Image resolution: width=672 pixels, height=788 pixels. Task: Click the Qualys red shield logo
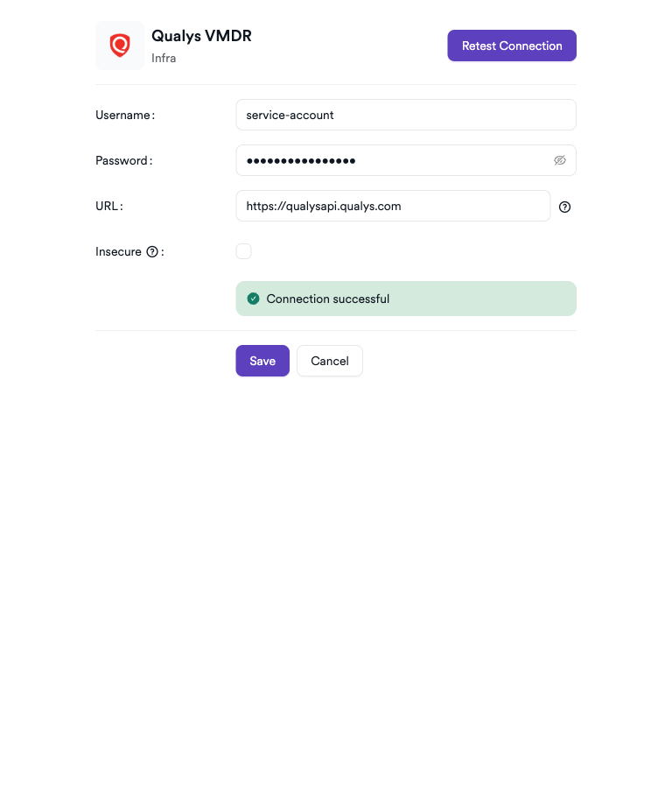[120, 46]
